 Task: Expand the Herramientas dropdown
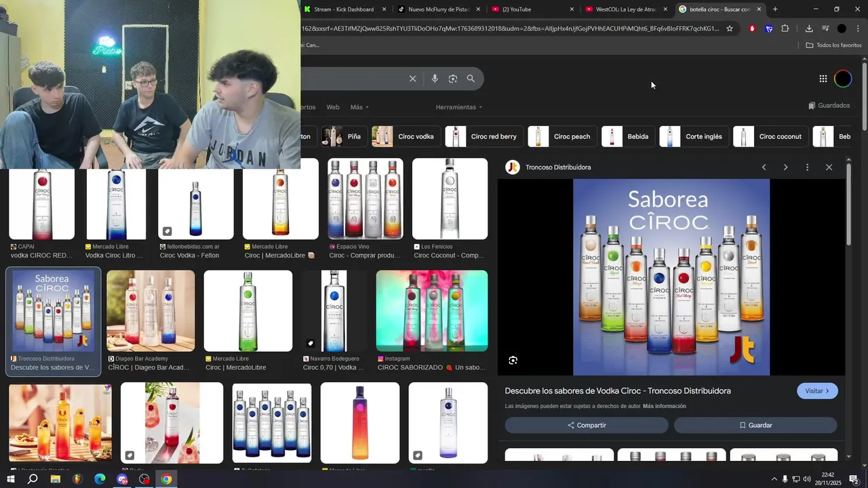tap(459, 107)
